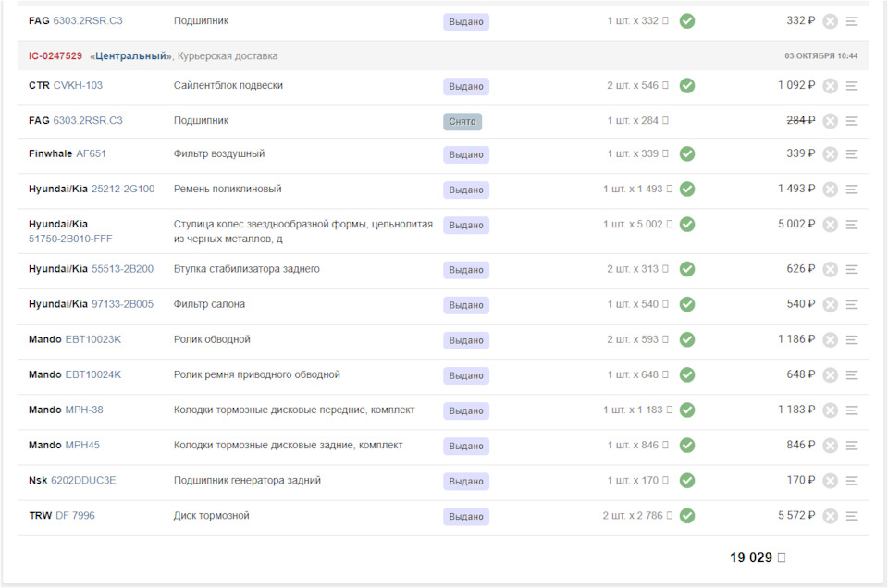Click green checkmark for Finwhale AF651

[x=687, y=153]
